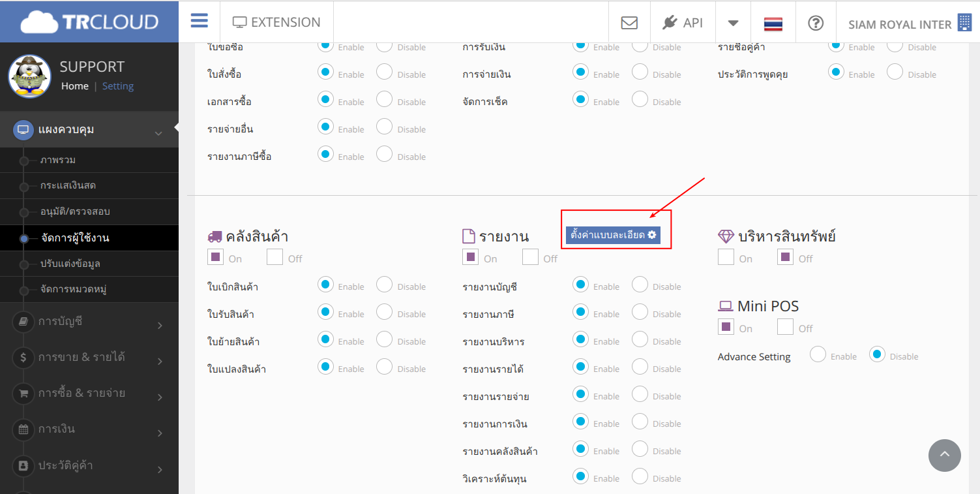Open the mail envelope icon
The width and height of the screenshot is (980, 494).
629,23
